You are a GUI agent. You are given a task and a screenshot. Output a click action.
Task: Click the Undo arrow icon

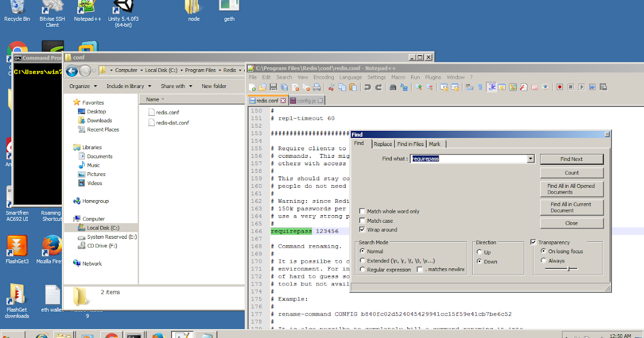pos(368,87)
